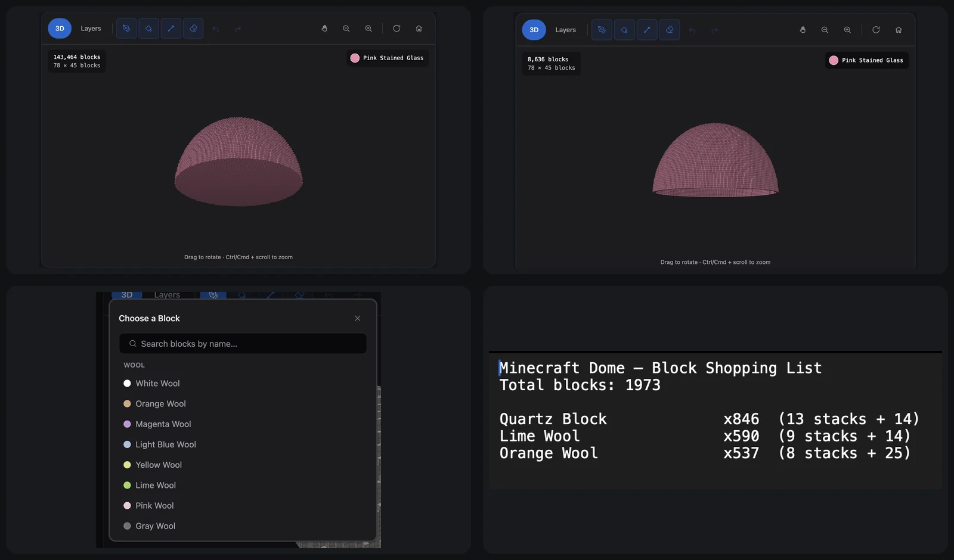Reset rotation in the 143,464-block viewer
This screenshot has height=560, width=954.
[x=397, y=29]
